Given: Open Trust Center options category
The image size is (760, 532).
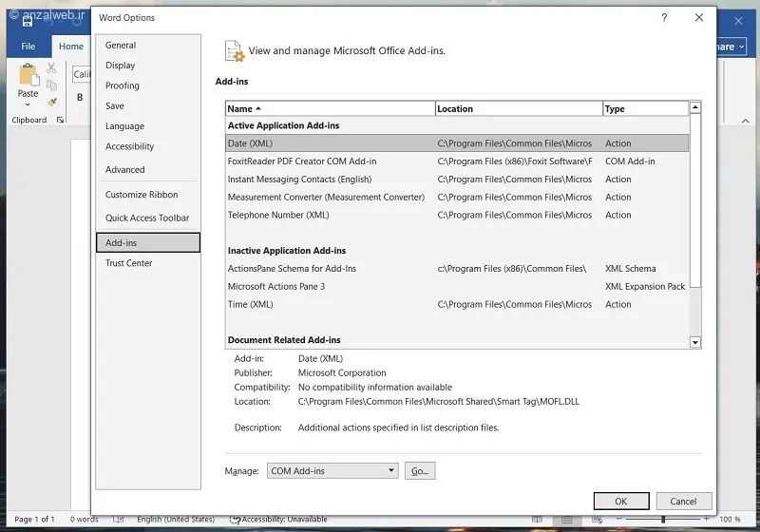Looking at the screenshot, I should [x=148, y=263].
